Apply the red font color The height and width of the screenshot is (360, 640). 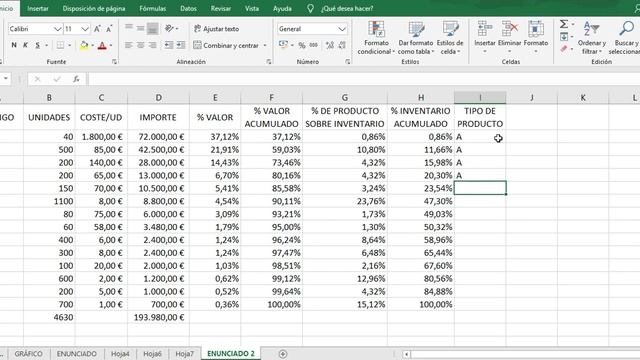(102, 45)
